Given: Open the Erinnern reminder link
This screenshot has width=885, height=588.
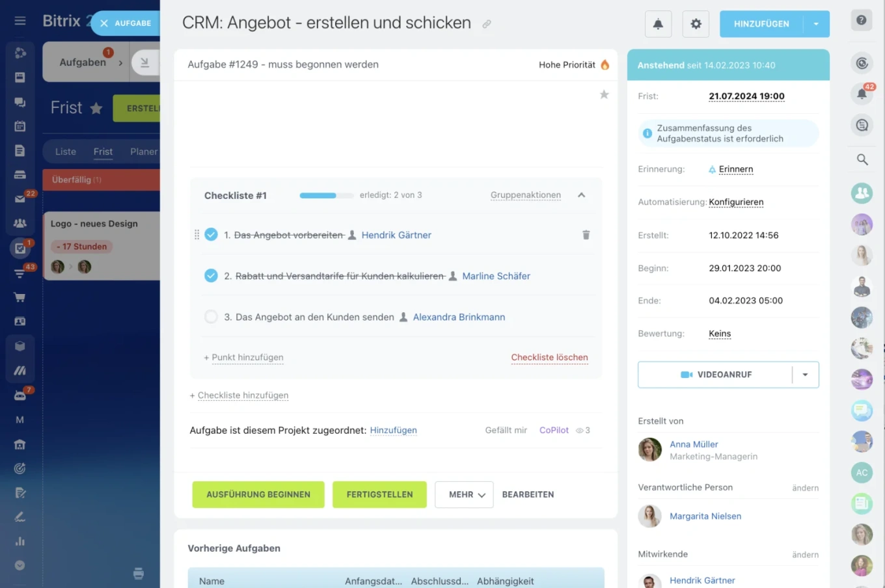Looking at the screenshot, I should tap(736, 169).
